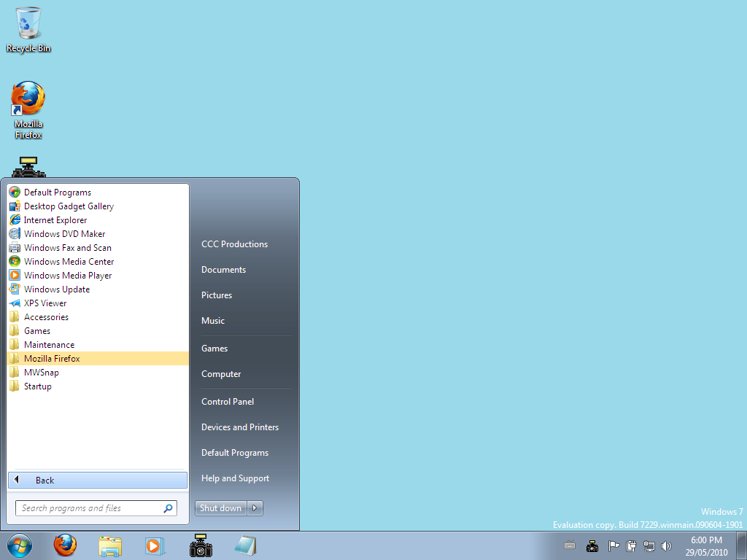Expand the MWSnap folder
The image size is (747, 560).
(x=98, y=372)
